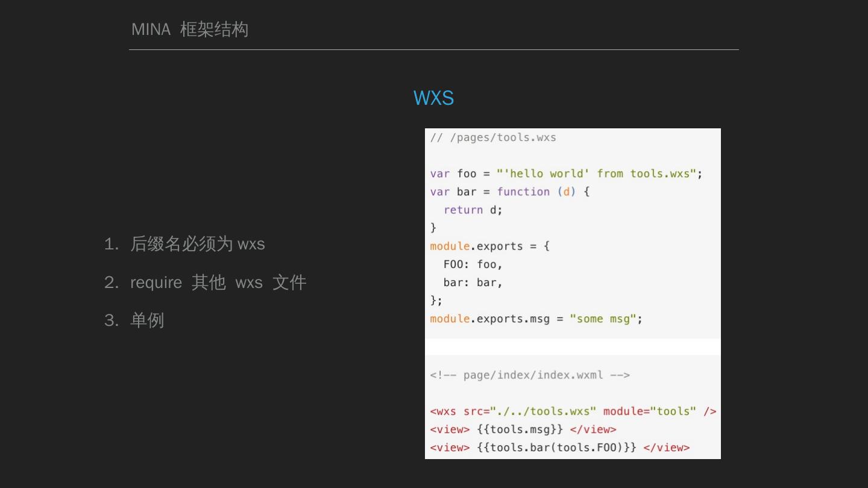Click the slide title "MINA 框架结构"
868x488 pixels.
point(190,29)
